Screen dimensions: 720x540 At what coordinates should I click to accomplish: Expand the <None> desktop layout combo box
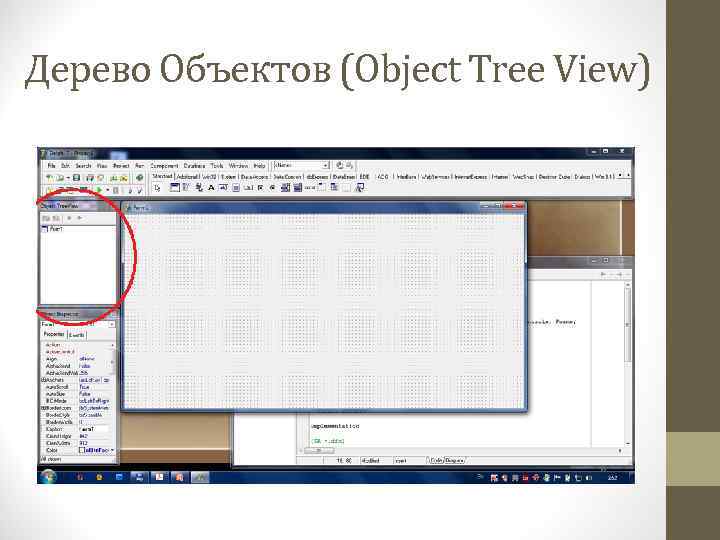(326, 165)
